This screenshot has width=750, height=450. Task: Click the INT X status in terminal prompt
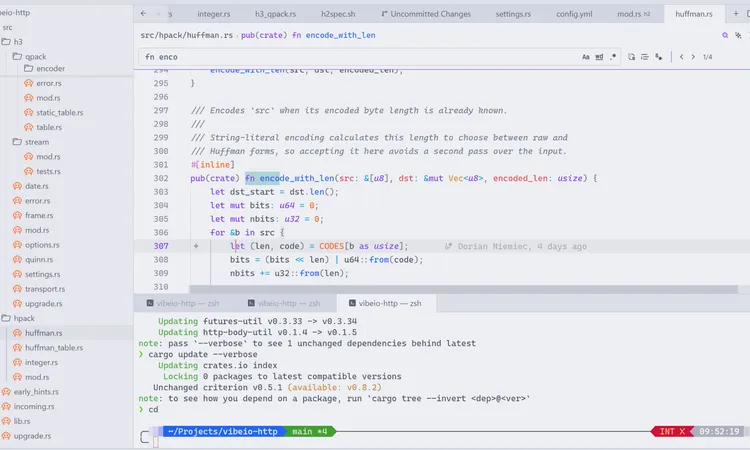pyautogui.click(x=672, y=431)
